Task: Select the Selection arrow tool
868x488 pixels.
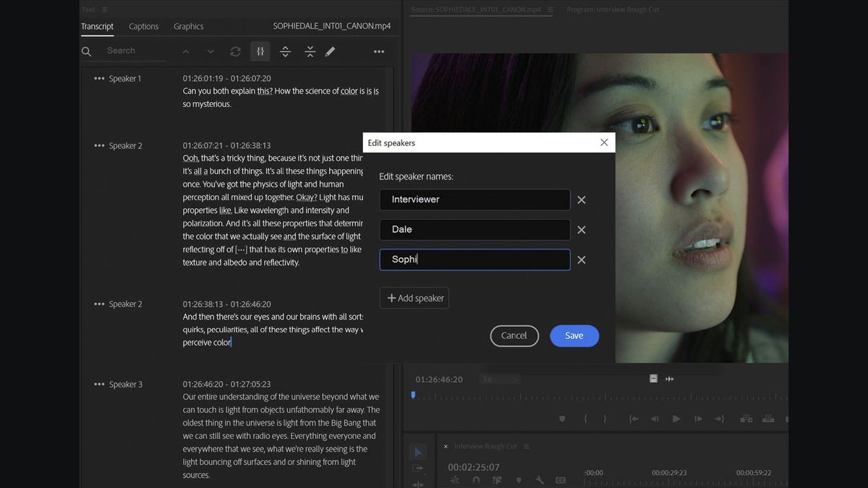Action: [x=417, y=452]
